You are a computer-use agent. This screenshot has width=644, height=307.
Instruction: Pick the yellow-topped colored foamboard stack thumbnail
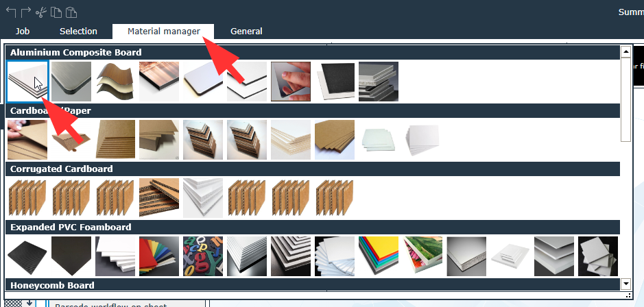point(379,256)
